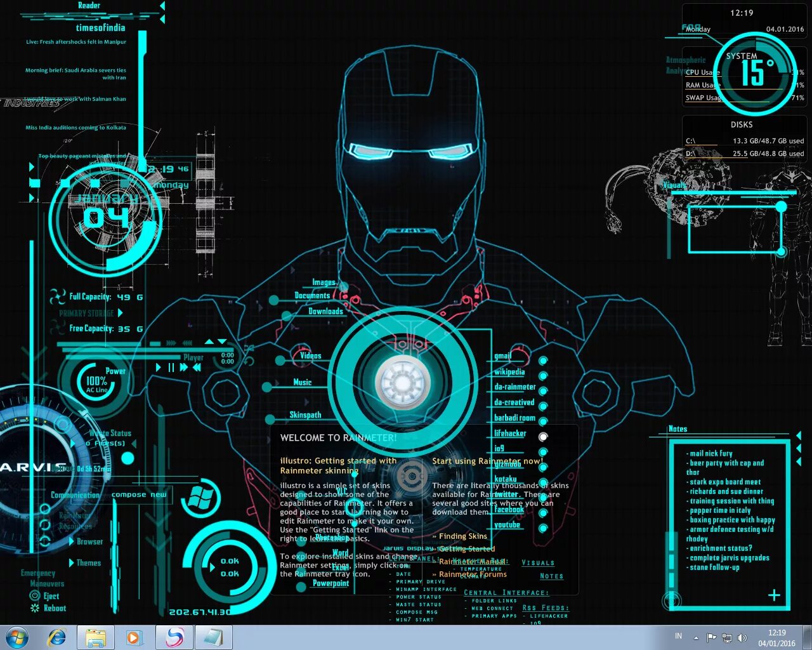Open the Music folder link
This screenshot has width=812, height=650.
tap(302, 382)
